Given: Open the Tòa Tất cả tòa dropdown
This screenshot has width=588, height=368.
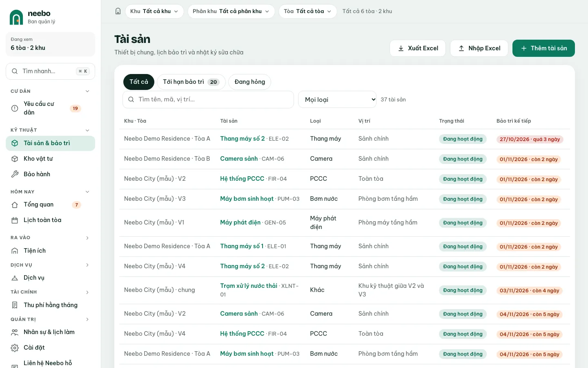Looking at the screenshot, I should tap(308, 11).
